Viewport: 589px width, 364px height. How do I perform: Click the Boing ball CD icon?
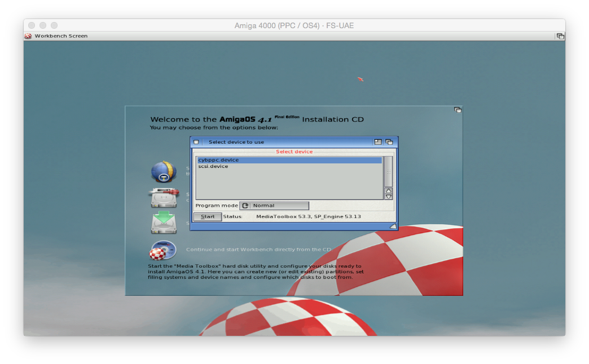tap(163, 250)
